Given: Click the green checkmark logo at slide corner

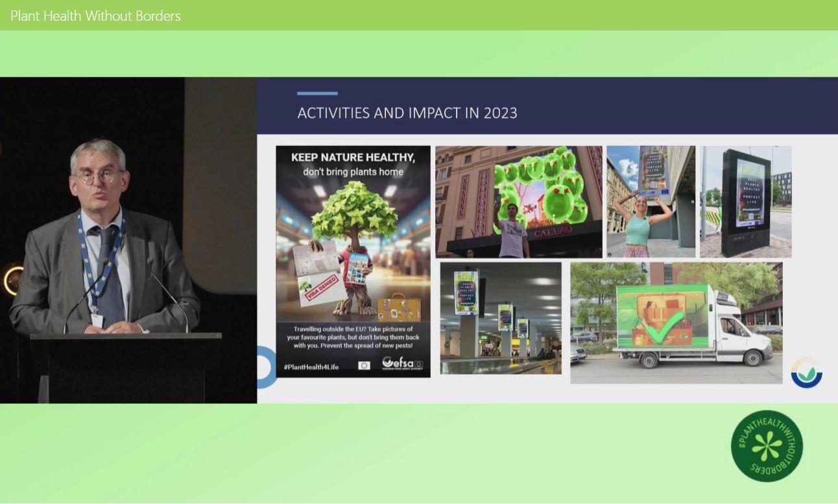Looking at the screenshot, I should point(806,372).
